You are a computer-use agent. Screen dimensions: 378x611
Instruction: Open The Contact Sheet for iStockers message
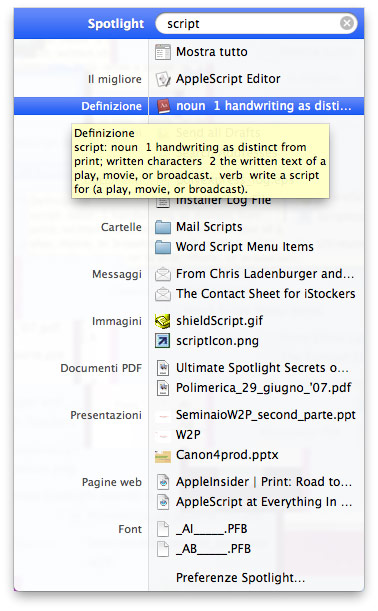coord(265,294)
